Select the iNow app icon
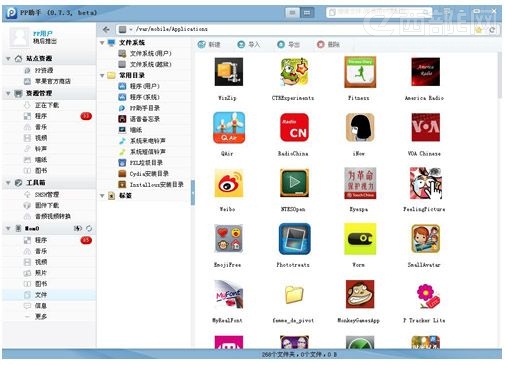Viewport: 505px width, 365px height. [x=360, y=128]
